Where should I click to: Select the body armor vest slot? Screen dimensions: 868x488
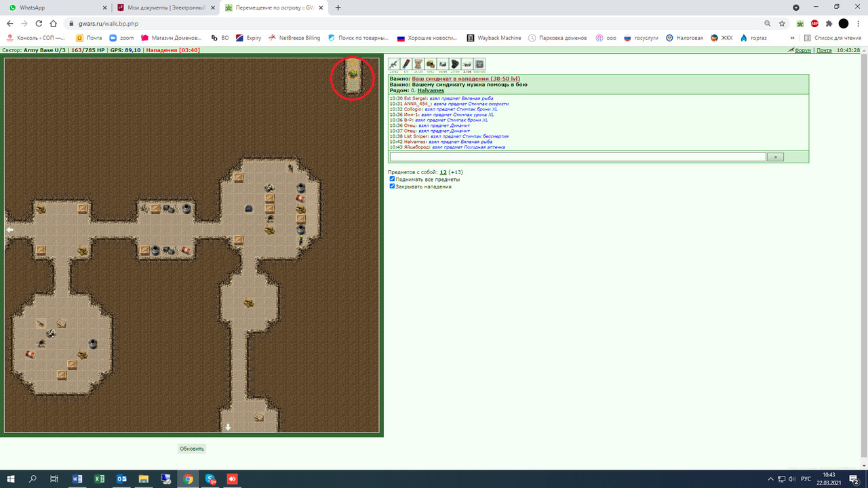point(418,64)
